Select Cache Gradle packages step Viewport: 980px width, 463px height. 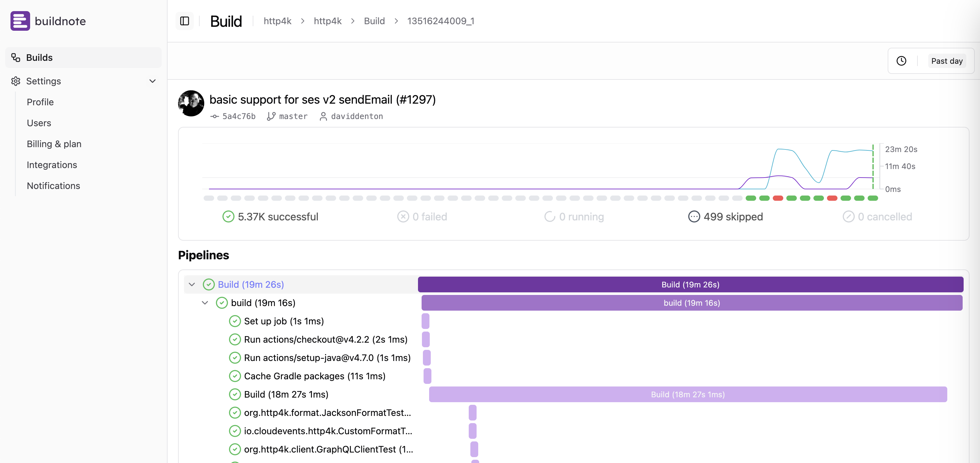pyautogui.click(x=315, y=376)
